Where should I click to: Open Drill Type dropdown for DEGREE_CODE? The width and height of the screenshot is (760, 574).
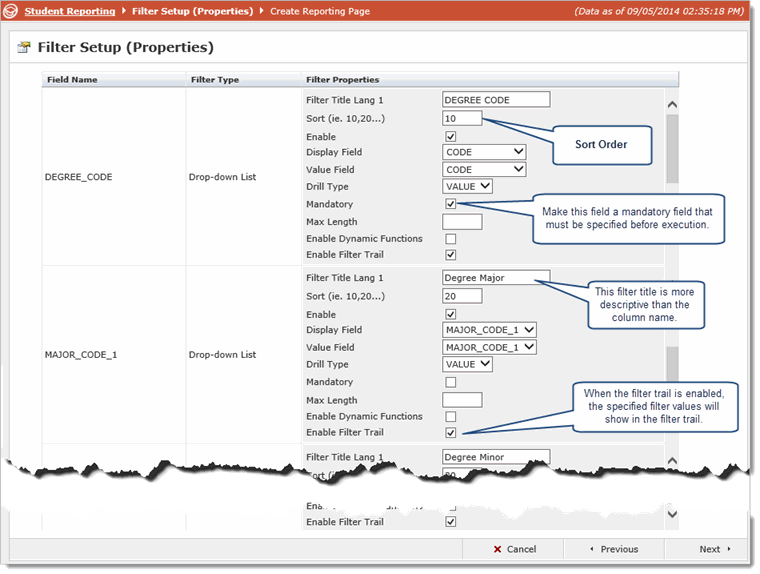(x=467, y=187)
